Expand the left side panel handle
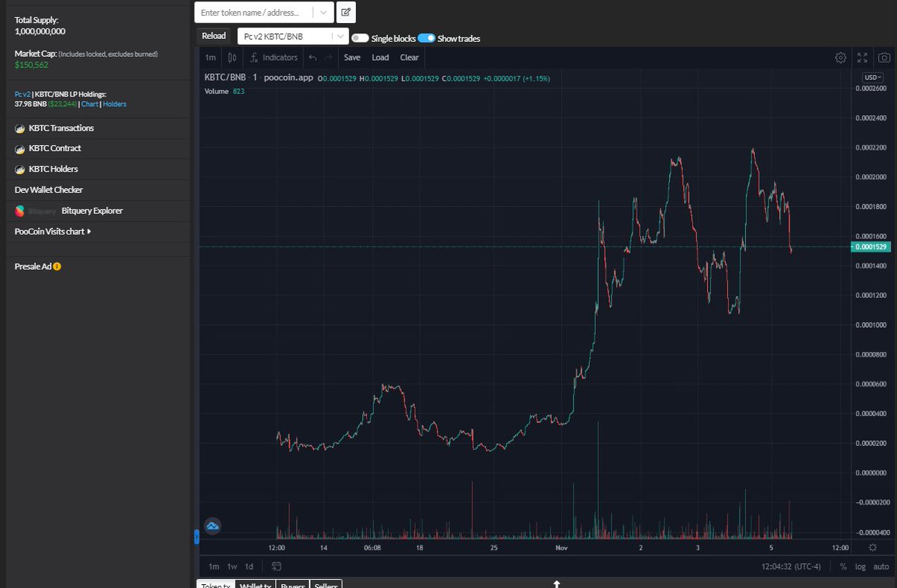897x588 pixels. tap(197, 536)
